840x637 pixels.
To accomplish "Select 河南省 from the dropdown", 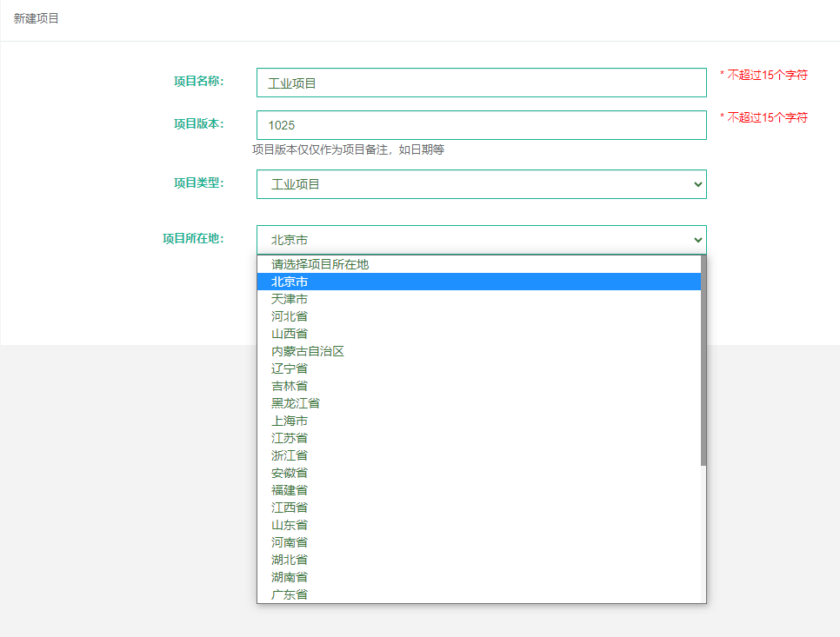I will click(x=478, y=543).
